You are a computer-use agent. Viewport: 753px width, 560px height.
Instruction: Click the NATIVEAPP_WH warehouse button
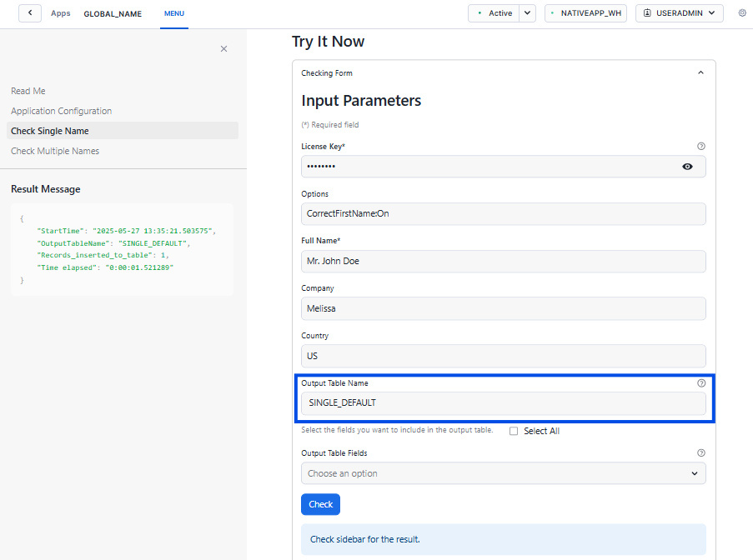click(x=585, y=13)
